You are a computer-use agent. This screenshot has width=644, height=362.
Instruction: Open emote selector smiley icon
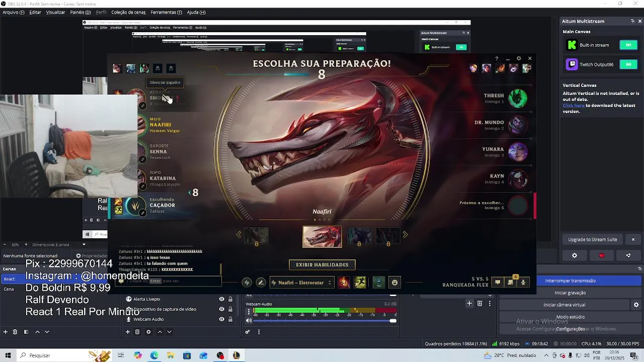394,283
